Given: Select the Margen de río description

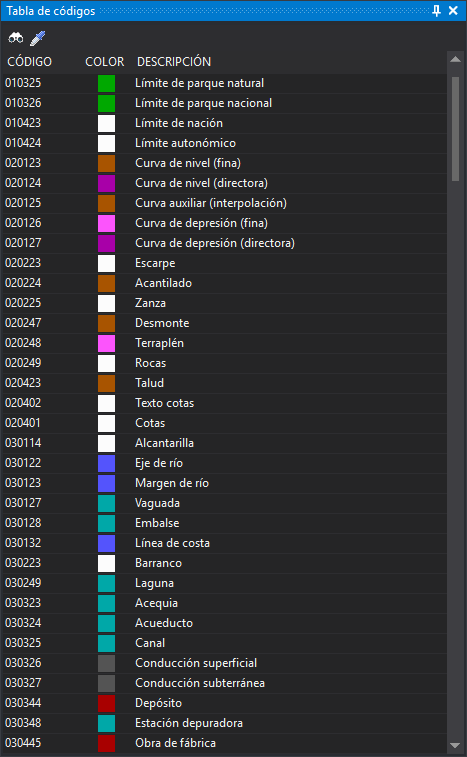Looking at the screenshot, I should tap(171, 483).
